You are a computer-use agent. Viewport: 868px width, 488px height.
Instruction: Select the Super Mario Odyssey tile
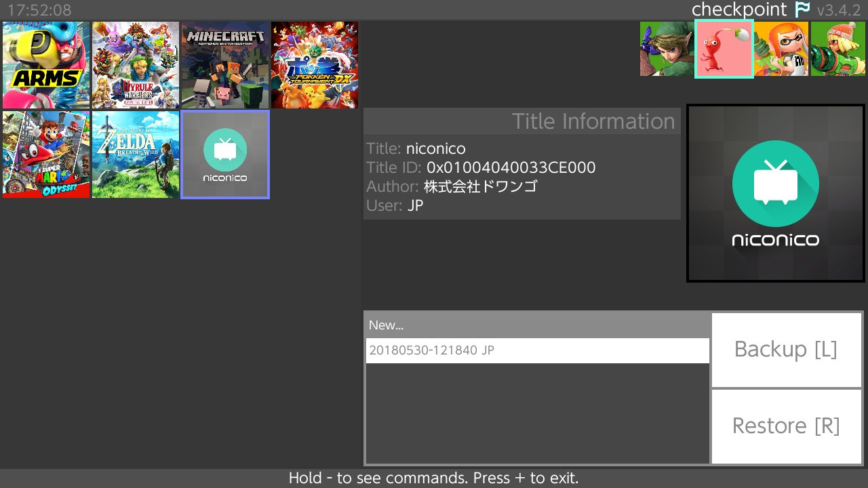[x=46, y=155]
